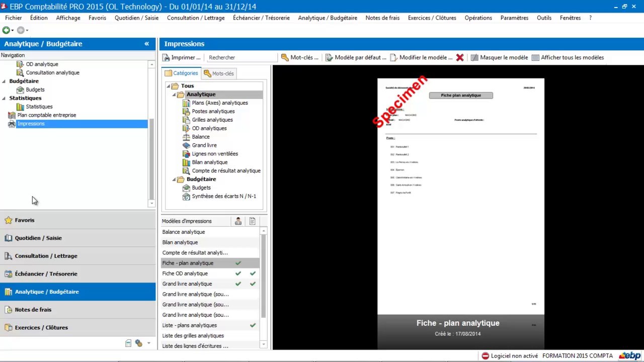The height and width of the screenshot is (362, 644).
Task: Select Grilles analytiques category
Action: (212, 120)
